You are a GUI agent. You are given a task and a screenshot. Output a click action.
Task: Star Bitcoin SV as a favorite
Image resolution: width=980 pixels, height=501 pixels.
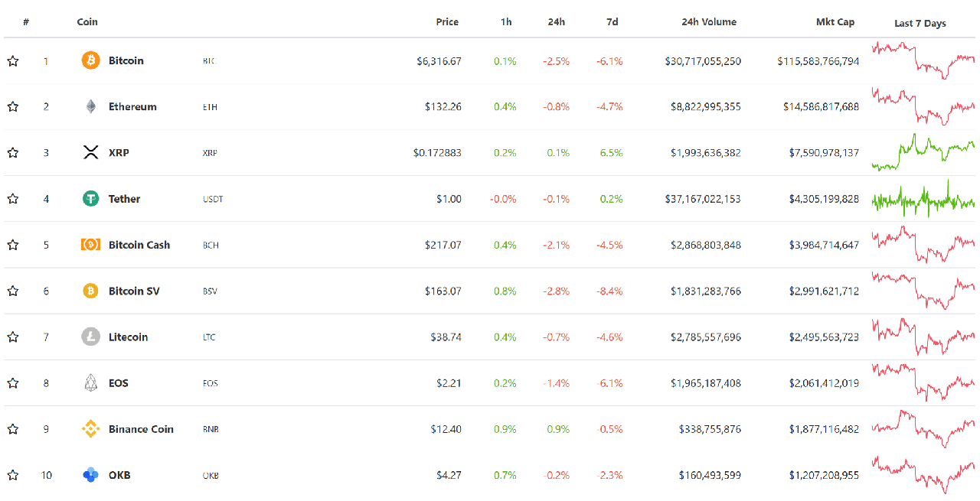click(13, 291)
